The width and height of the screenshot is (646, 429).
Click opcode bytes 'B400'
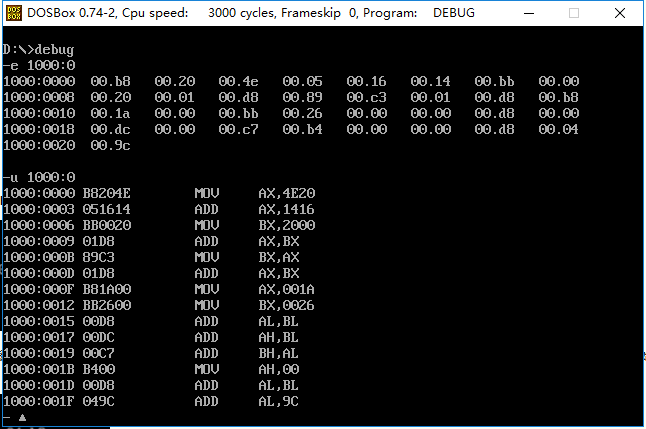(x=98, y=370)
